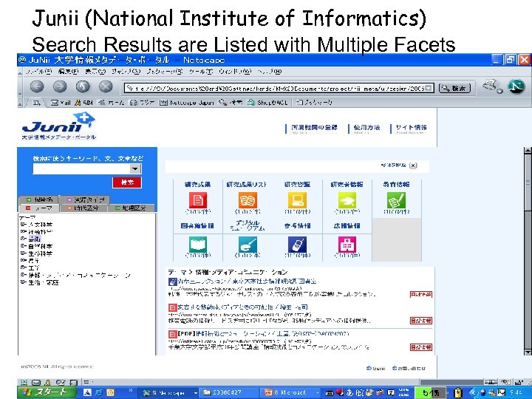Select the テーマ facet tab
Image resolution: width=532 pixels, height=399 pixels.
(x=39, y=208)
